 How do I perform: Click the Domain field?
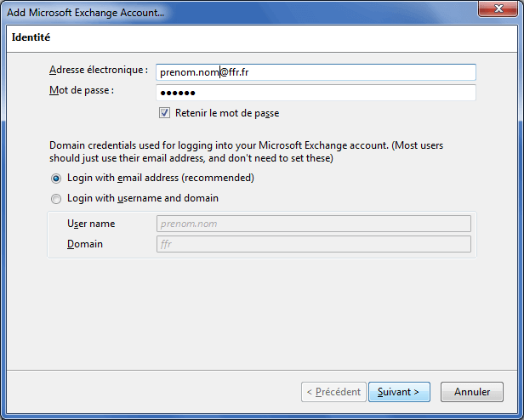[314, 244]
